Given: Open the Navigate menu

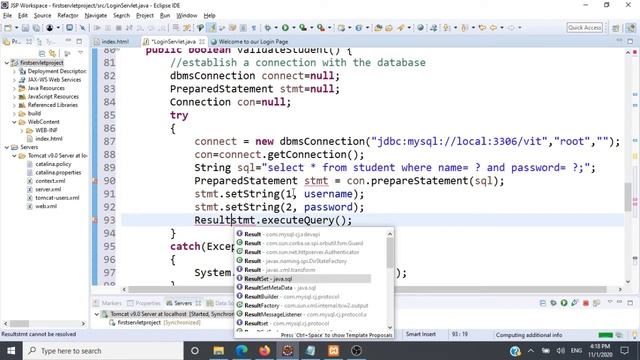Looking at the screenshot, I should (x=96, y=16).
